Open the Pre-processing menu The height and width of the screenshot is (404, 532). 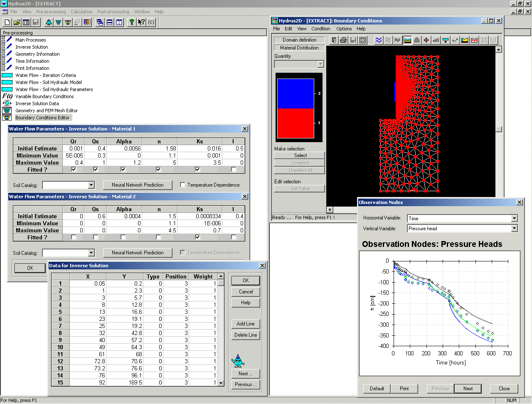(x=51, y=12)
